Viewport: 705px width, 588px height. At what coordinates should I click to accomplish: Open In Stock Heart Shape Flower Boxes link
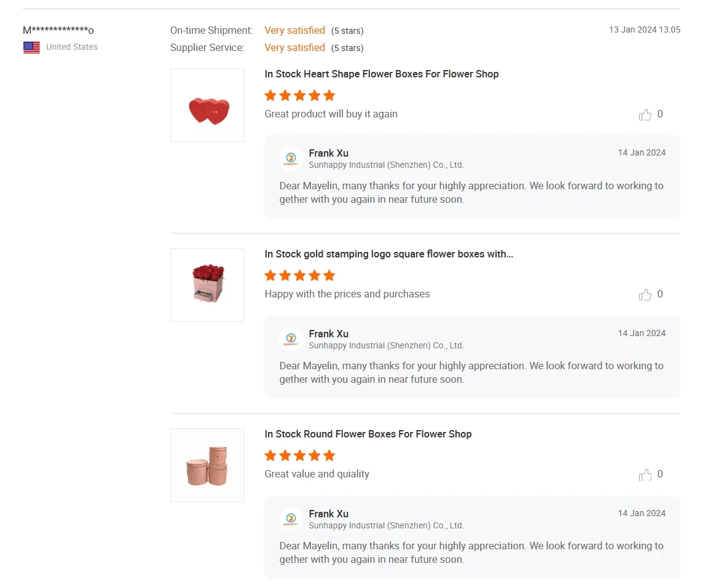pos(381,74)
